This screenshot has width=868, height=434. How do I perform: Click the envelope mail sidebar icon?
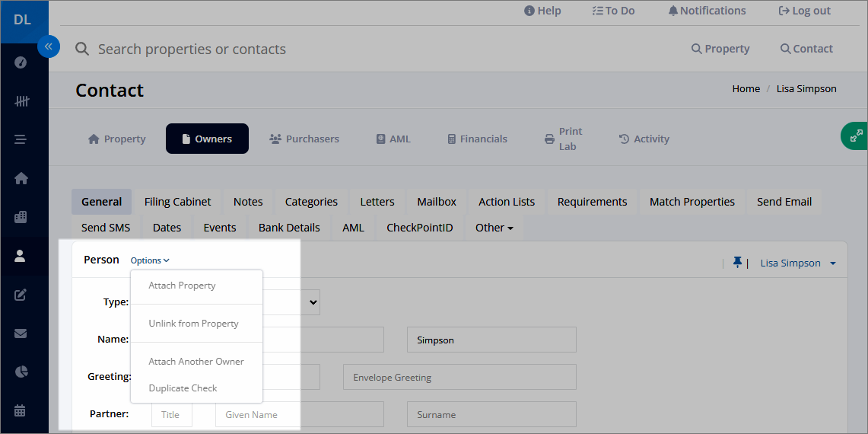pos(21,333)
